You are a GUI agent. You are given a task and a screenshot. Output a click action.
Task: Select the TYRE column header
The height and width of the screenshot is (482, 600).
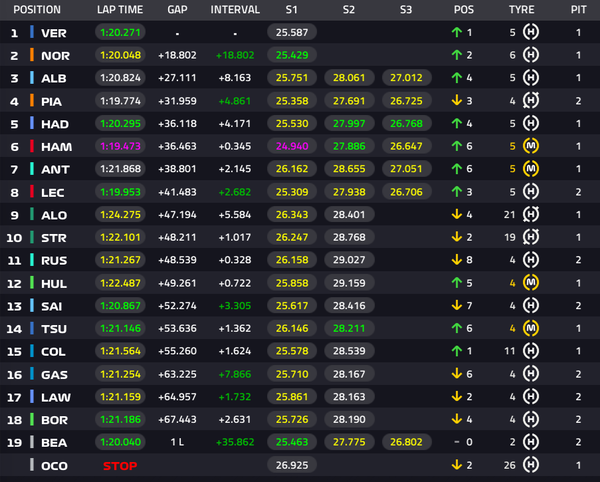click(521, 10)
